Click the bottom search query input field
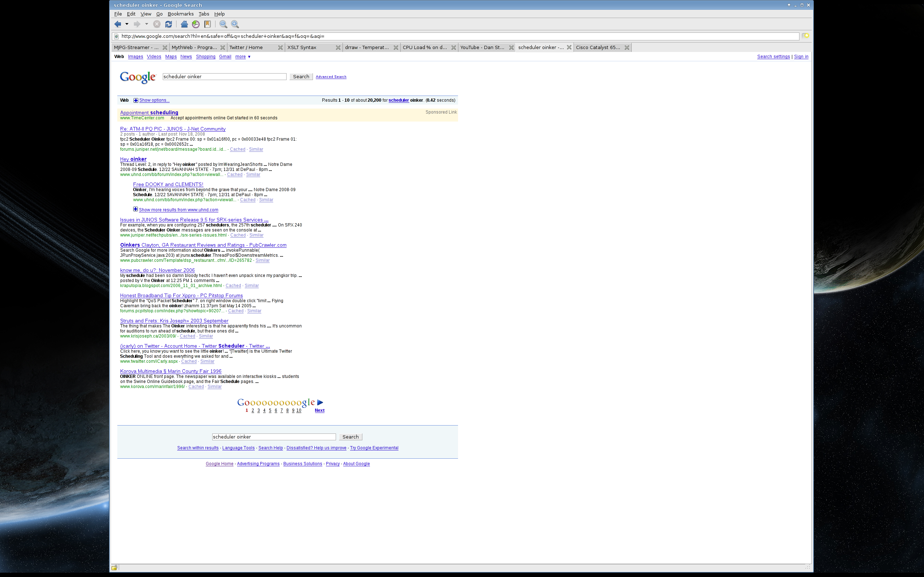 274,437
